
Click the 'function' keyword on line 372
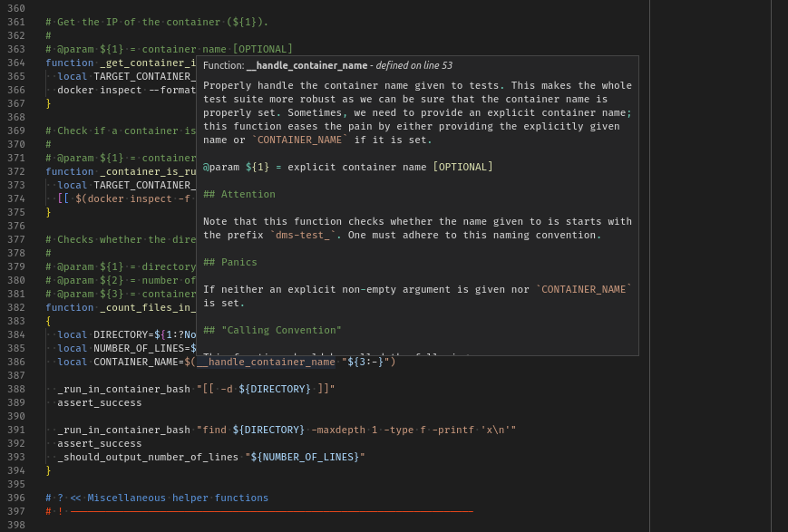point(69,171)
